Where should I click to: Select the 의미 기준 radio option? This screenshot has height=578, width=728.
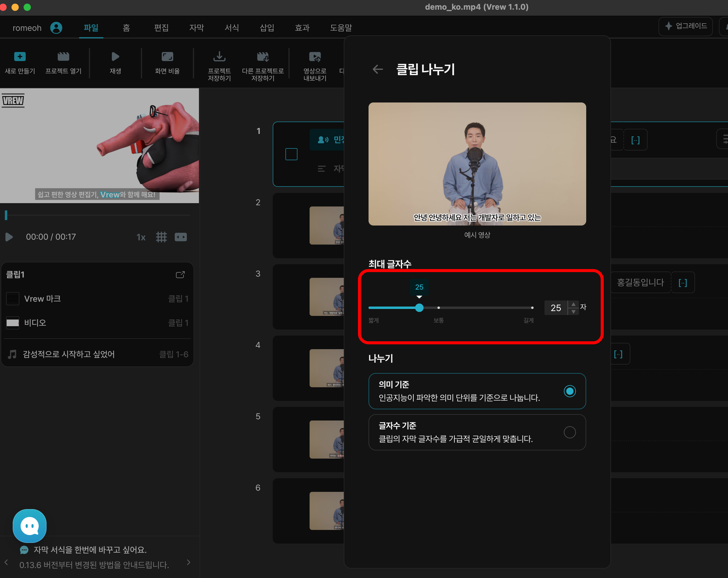569,391
